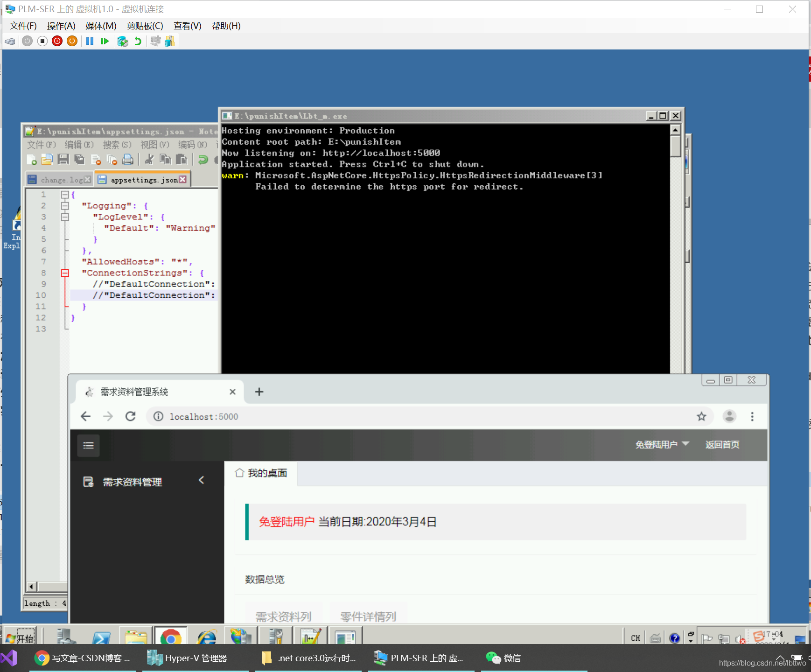Viewport: 811px width, 672px height.
Task: Collapse the "LogLevel" fold marker on line 3
Action: (x=65, y=217)
